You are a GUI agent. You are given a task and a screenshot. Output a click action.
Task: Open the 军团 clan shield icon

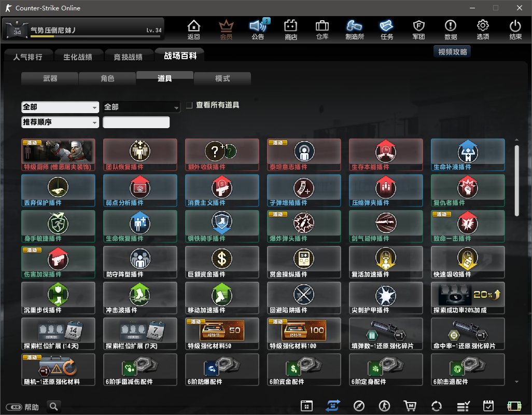pyautogui.click(x=418, y=30)
